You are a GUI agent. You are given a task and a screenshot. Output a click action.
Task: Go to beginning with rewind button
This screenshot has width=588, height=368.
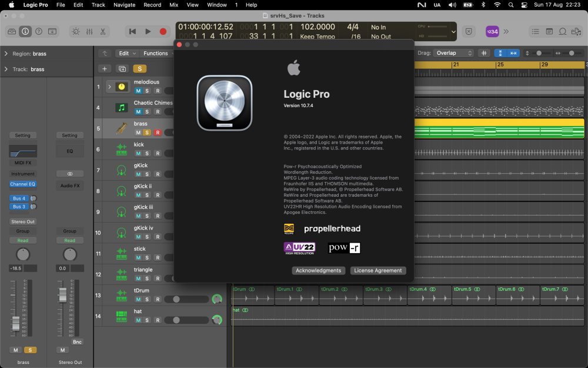(132, 32)
